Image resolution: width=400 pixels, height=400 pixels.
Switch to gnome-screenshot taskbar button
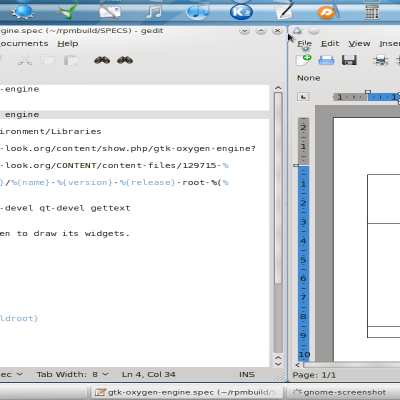(x=343, y=392)
